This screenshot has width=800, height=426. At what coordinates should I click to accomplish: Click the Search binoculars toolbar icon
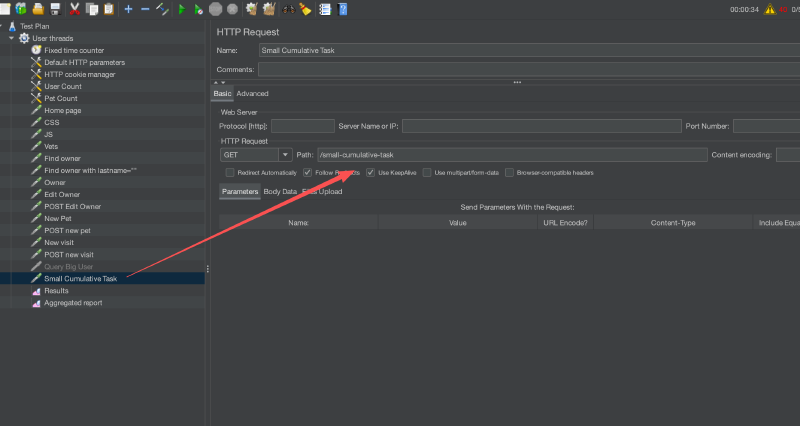click(x=289, y=9)
